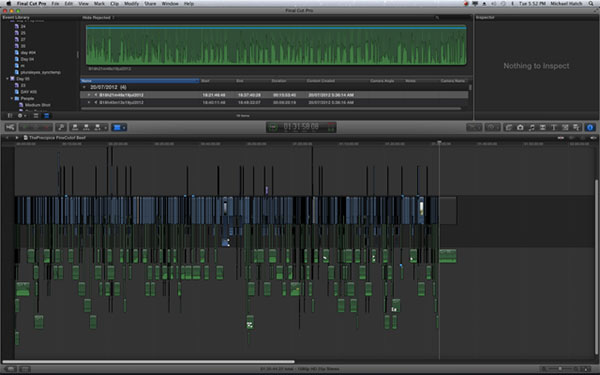The height and width of the screenshot is (375, 600).
Task: Sort by the Name column header
Action: (140, 81)
